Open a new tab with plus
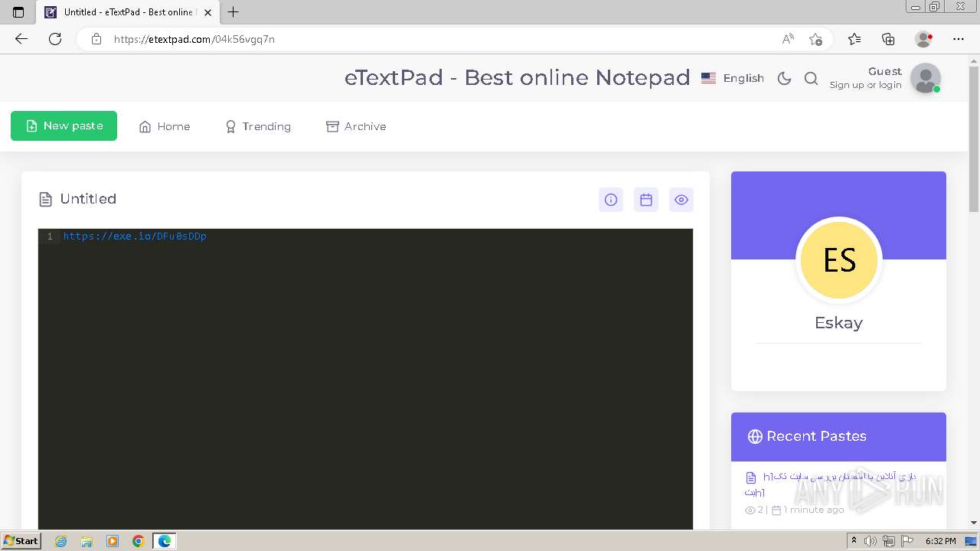Viewport: 980px width, 551px height. click(234, 12)
